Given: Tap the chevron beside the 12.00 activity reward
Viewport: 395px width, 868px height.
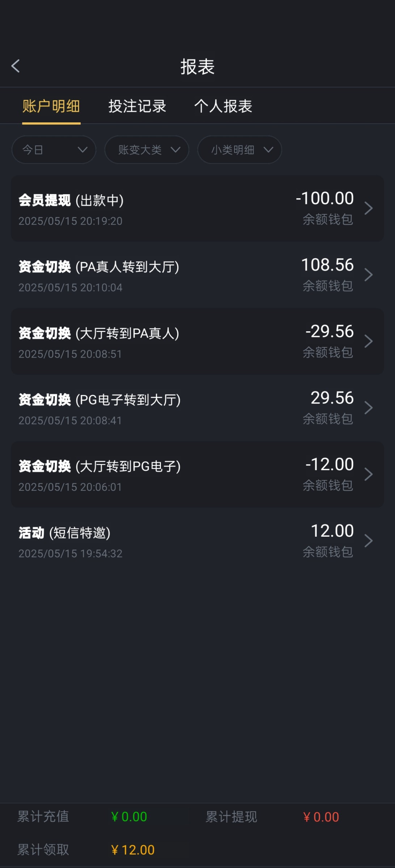Looking at the screenshot, I should [x=368, y=541].
